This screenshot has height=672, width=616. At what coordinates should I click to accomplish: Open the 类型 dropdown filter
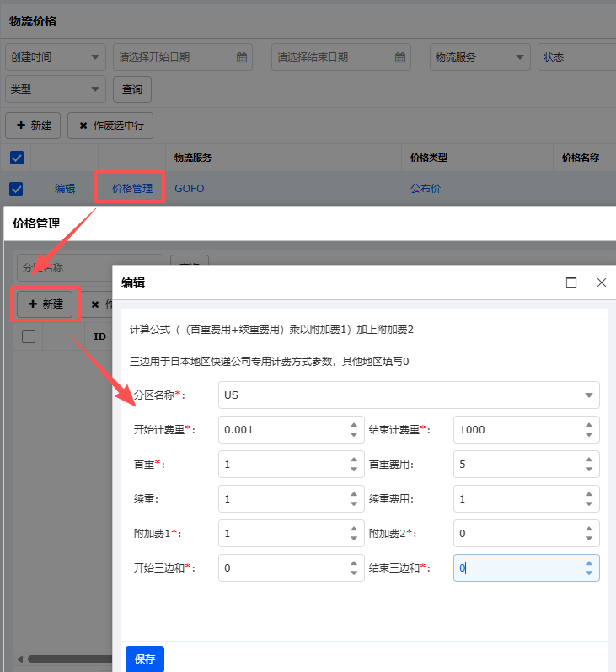(56, 89)
